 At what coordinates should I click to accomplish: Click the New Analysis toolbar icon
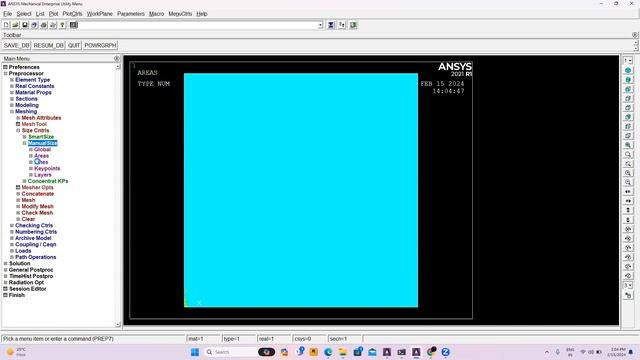point(6,25)
